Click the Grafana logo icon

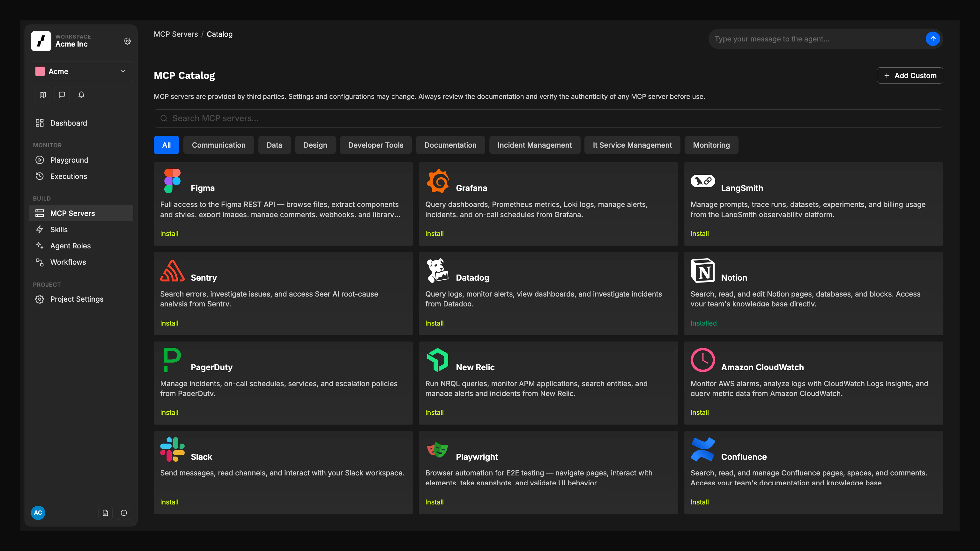(x=437, y=181)
